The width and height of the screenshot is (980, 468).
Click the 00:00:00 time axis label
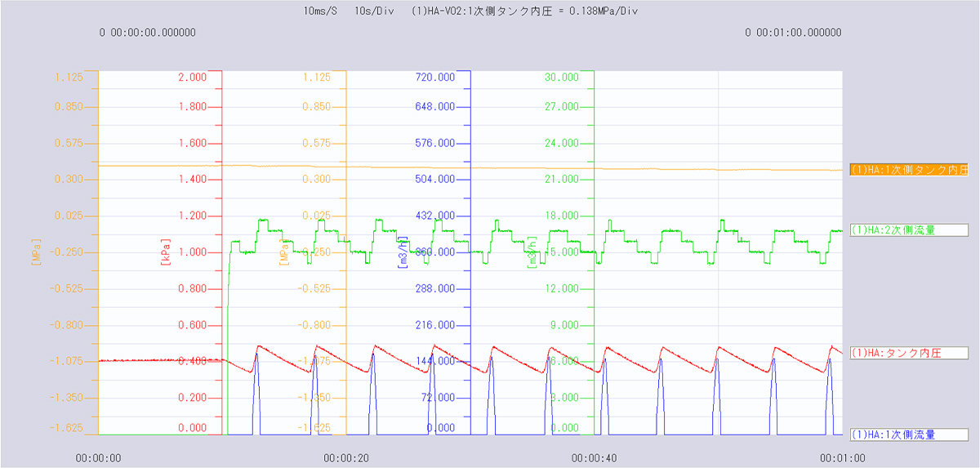[98, 458]
